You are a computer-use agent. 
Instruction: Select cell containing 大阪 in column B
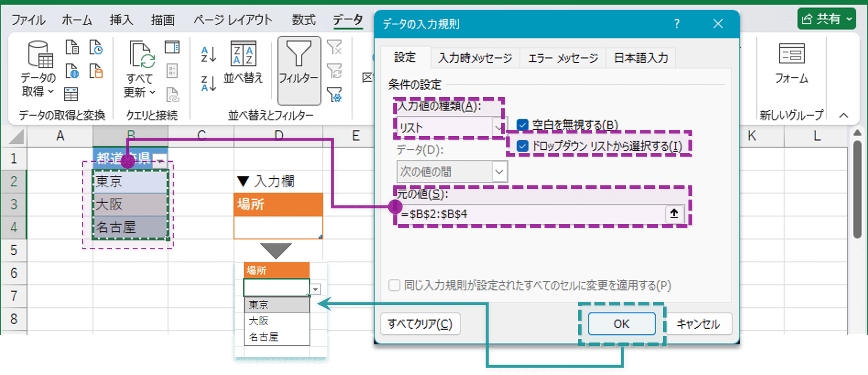(x=130, y=204)
